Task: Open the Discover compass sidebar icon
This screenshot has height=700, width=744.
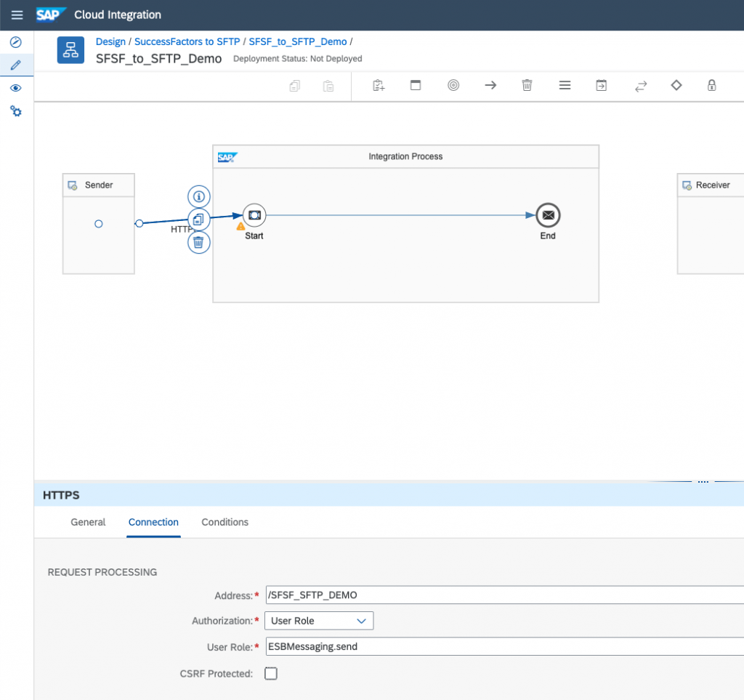Action: coord(16,42)
